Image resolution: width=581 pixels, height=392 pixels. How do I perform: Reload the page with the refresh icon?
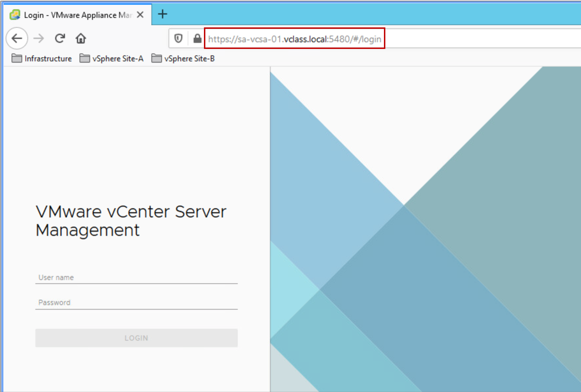point(60,38)
